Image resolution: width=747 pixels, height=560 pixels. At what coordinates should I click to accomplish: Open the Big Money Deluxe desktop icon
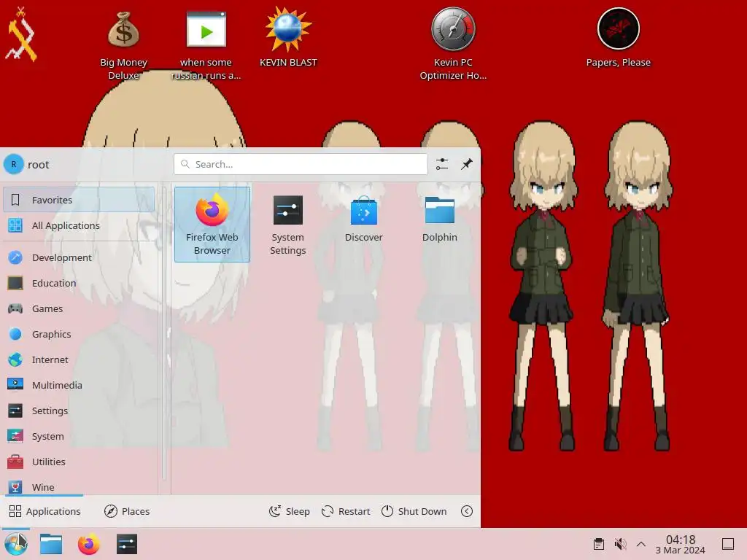pyautogui.click(x=123, y=44)
